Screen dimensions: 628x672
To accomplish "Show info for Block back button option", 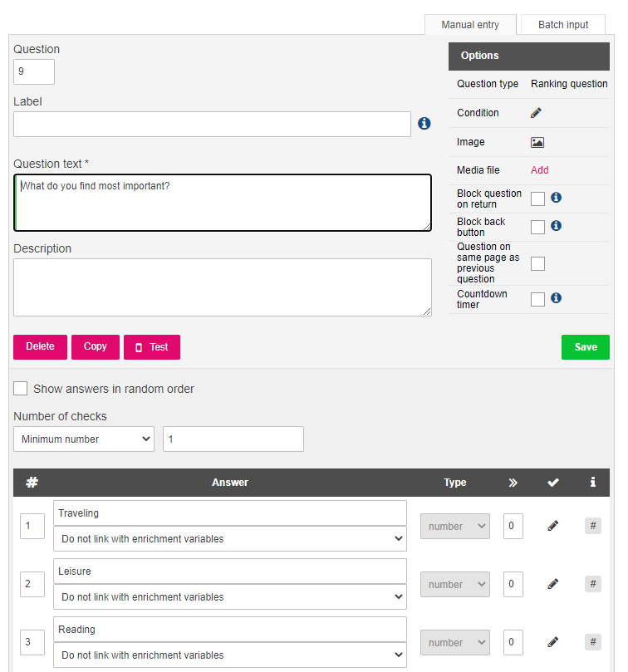I will click(x=556, y=225).
